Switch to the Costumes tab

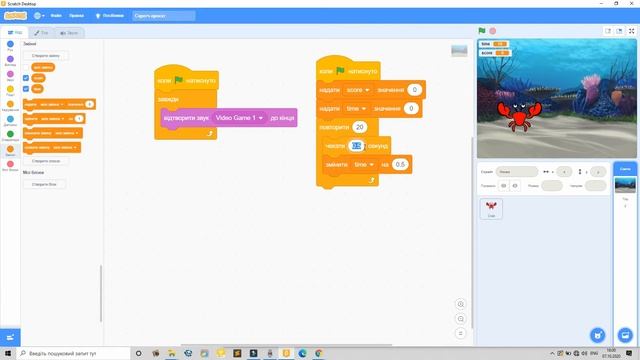coord(41,33)
